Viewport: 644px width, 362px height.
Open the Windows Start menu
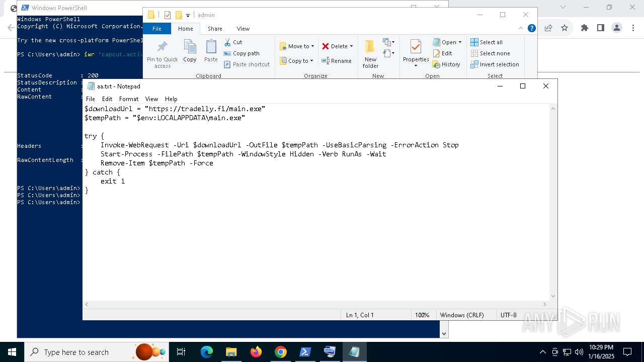point(12,352)
